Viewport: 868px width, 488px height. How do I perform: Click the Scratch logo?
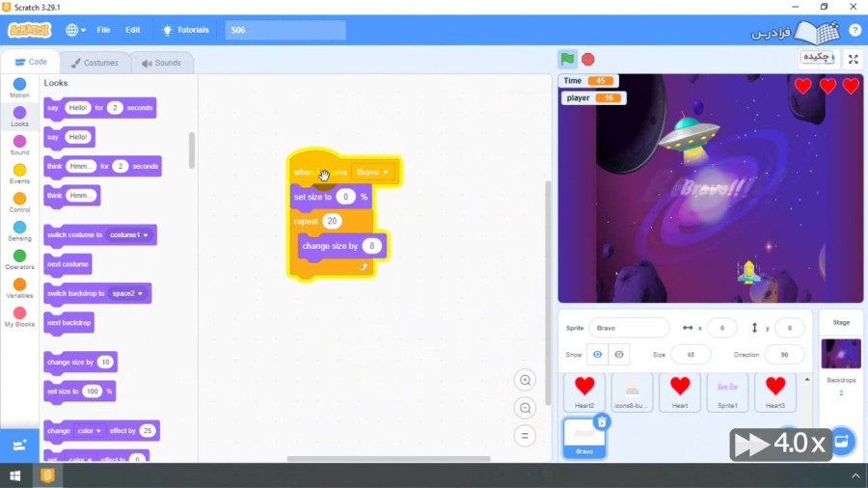[30, 30]
